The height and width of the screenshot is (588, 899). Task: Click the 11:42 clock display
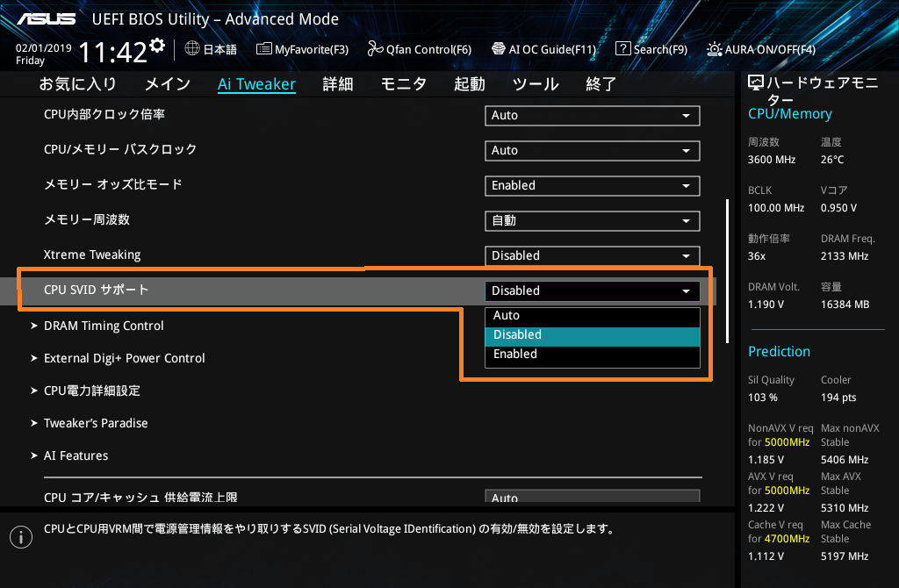point(113,53)
